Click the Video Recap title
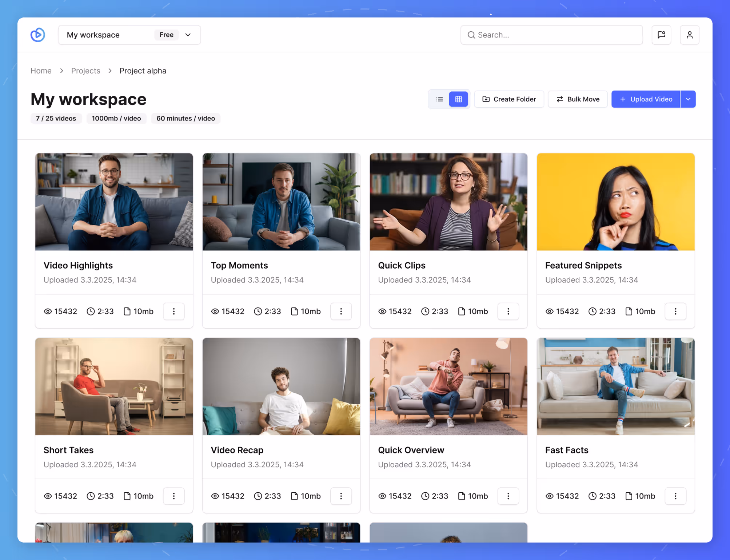This screenshot has width=730, height=560. (237, 450)
